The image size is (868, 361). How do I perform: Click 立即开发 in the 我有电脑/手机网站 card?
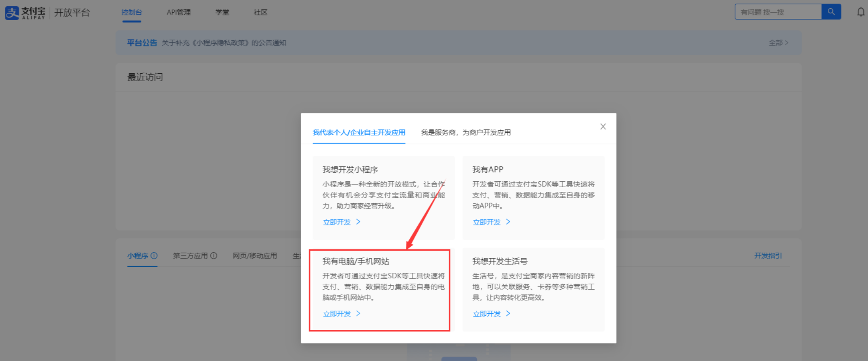coord(336,313)
